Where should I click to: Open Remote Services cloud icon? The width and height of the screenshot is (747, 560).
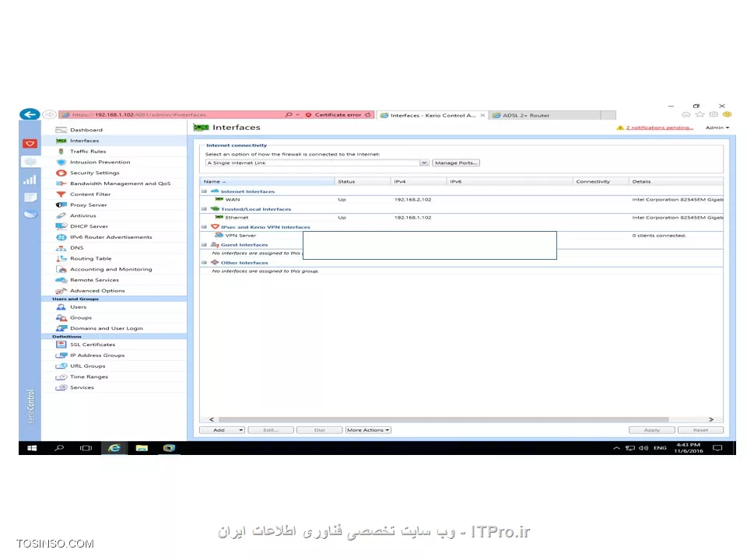tap(61, 280)
